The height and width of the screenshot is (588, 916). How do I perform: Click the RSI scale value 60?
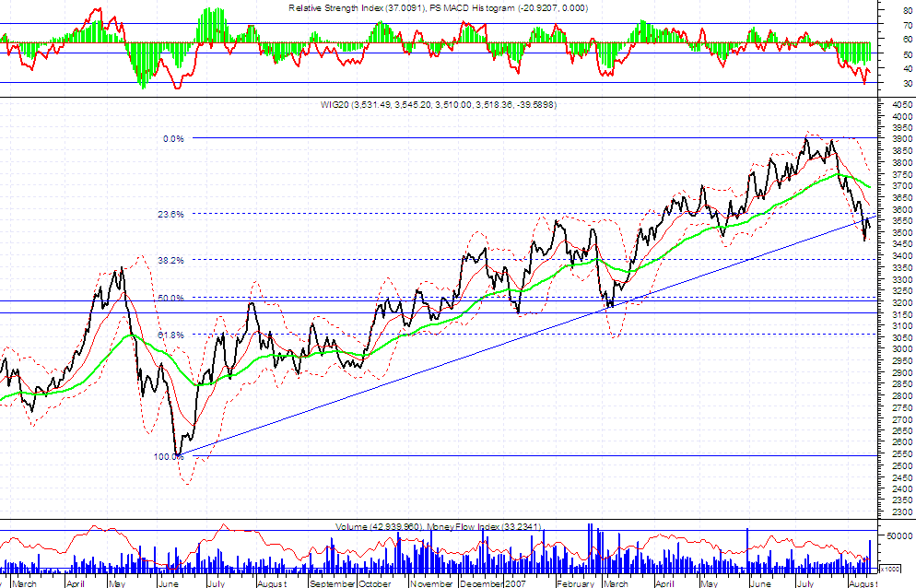908,39
